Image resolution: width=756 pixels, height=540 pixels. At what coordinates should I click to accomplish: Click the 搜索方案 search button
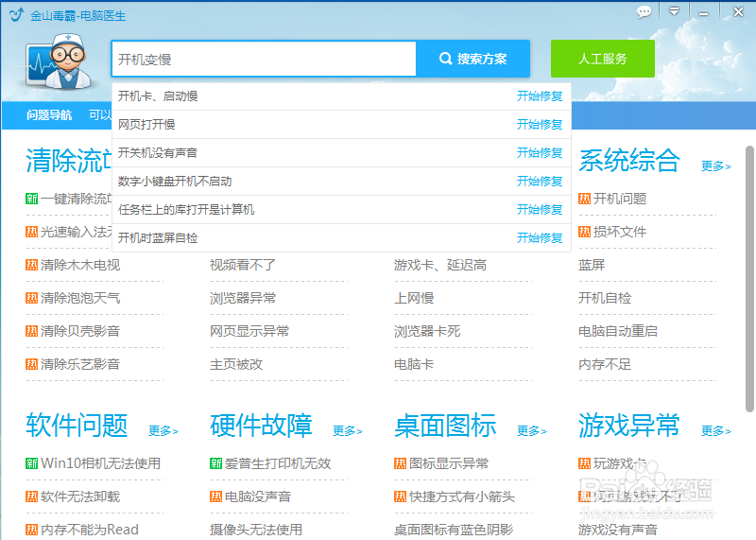[x=473, y=59]
